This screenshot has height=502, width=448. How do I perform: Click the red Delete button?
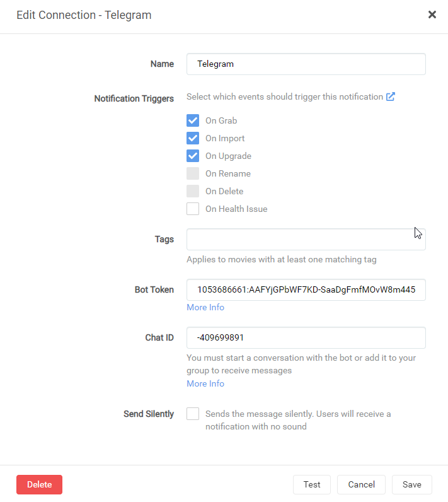coord(39,484)
